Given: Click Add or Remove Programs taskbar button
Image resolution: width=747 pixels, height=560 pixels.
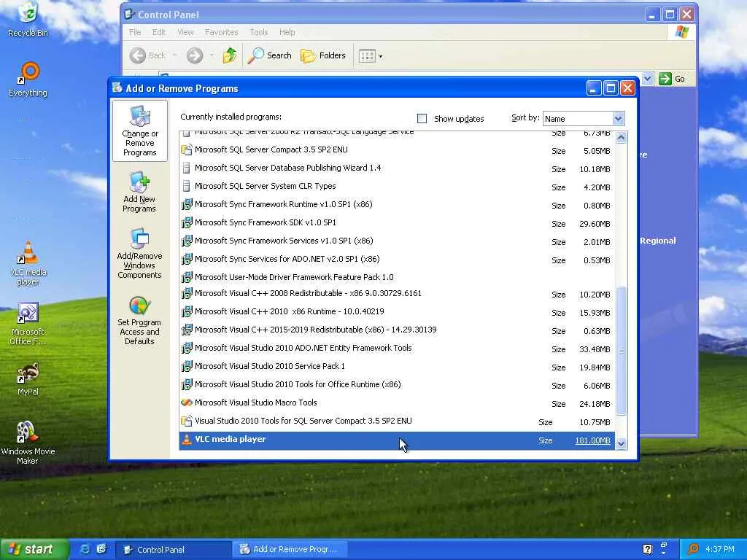Looking at the screenshot, I should [x=290, y=550].
